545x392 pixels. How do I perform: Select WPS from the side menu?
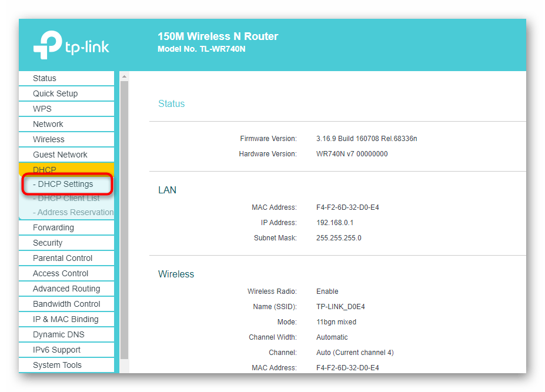42,109
